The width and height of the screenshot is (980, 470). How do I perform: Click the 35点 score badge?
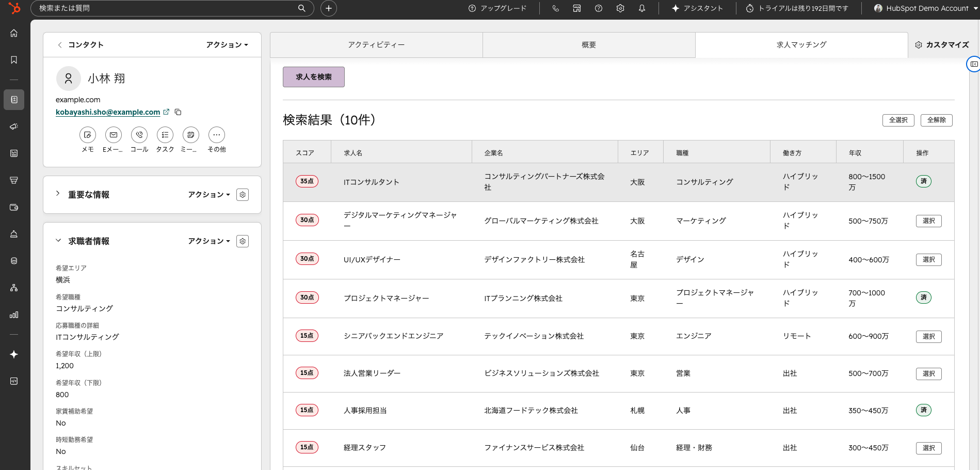307,181
